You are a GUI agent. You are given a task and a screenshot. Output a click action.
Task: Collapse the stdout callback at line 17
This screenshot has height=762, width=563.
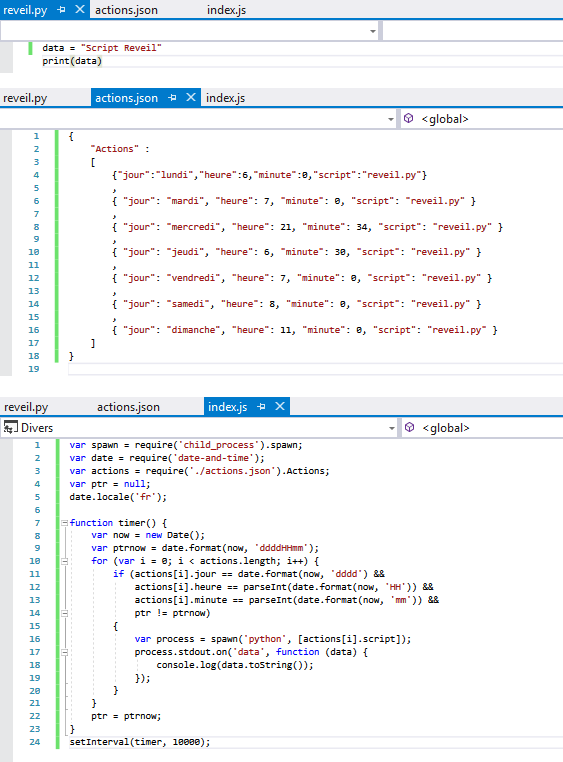click(64, 652)
